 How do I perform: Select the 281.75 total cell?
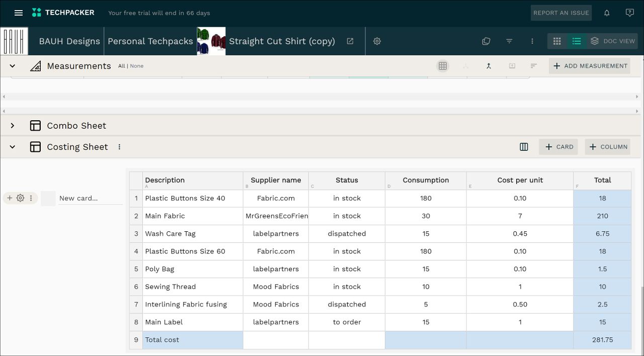click(602, 340)
